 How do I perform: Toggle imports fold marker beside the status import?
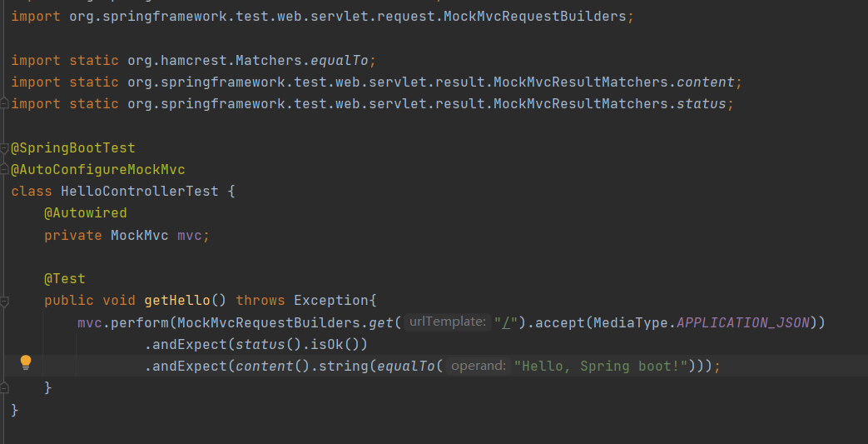[x=4, y=103]
